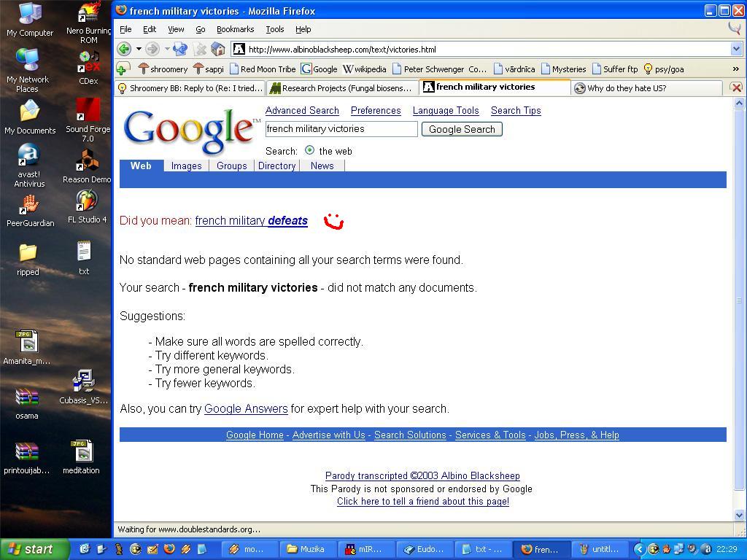This screenshot has height=560, width=747.
Task: Click the 22:29 clock in the tray
Action: point(726,549)
